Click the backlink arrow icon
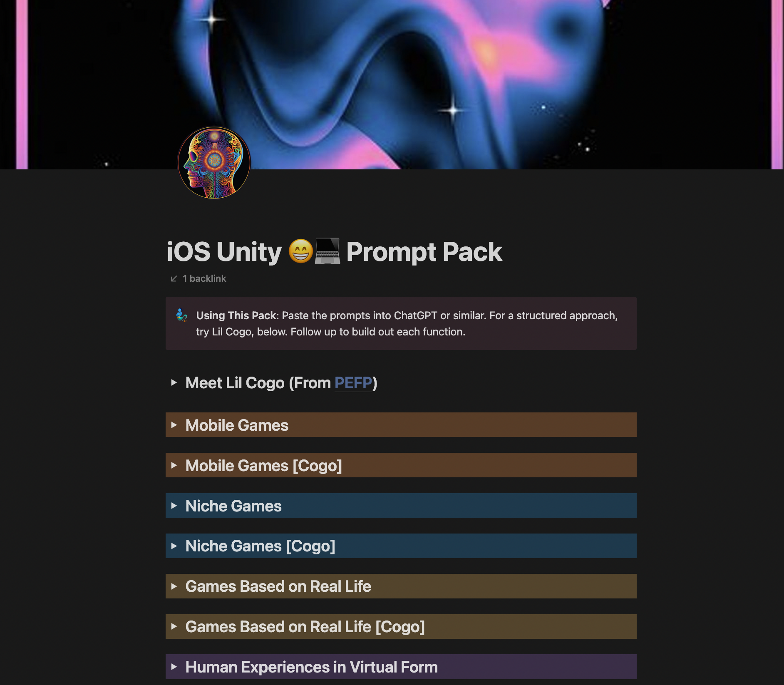This screenshot has height=685, width=784. click(174, 278)
